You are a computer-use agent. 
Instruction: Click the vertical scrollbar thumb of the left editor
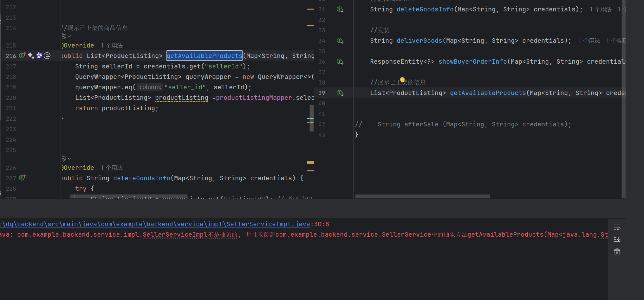(311, 118)
